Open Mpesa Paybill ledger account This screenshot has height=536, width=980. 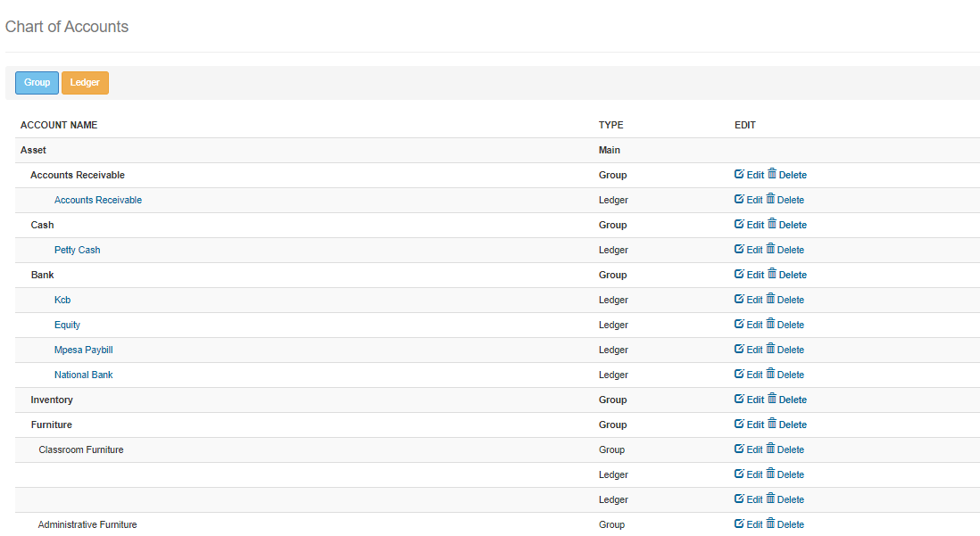point(83,350)
